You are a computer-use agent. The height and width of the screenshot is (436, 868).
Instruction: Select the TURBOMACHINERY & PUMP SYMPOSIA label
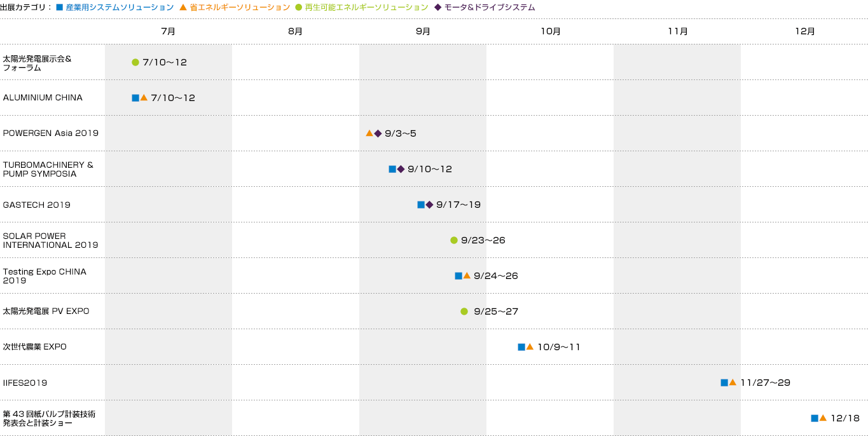click(x=48, y=169)
